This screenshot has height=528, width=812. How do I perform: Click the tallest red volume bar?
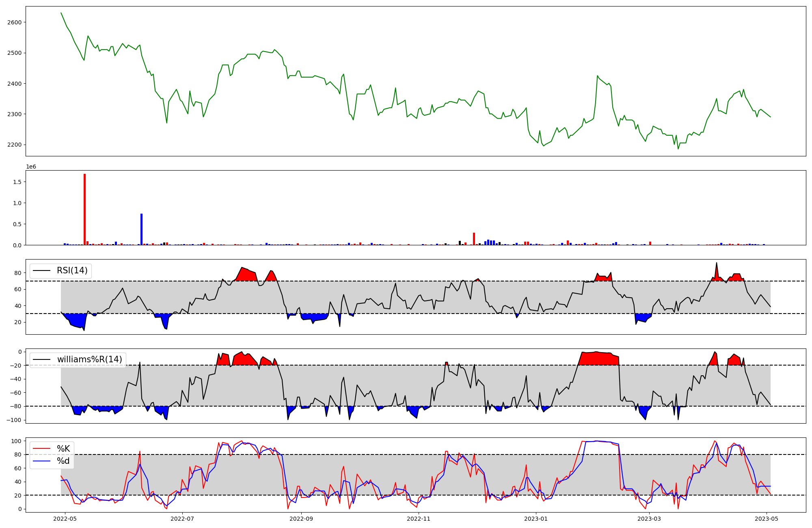point(84,209)
